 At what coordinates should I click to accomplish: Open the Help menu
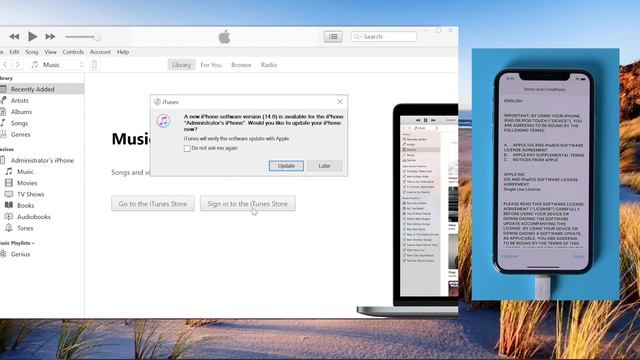click(x=123, y=52)
